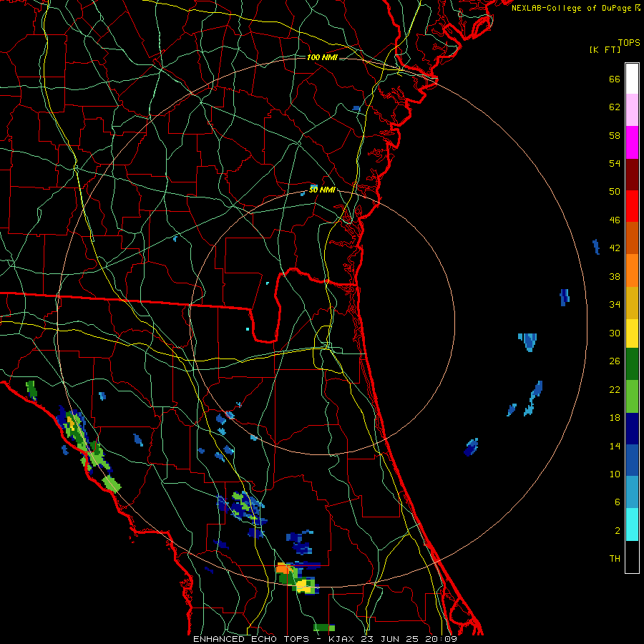This screenshot has width=644, height=644.
Task: Click the black TH threshold swatch
Action: 632,557
